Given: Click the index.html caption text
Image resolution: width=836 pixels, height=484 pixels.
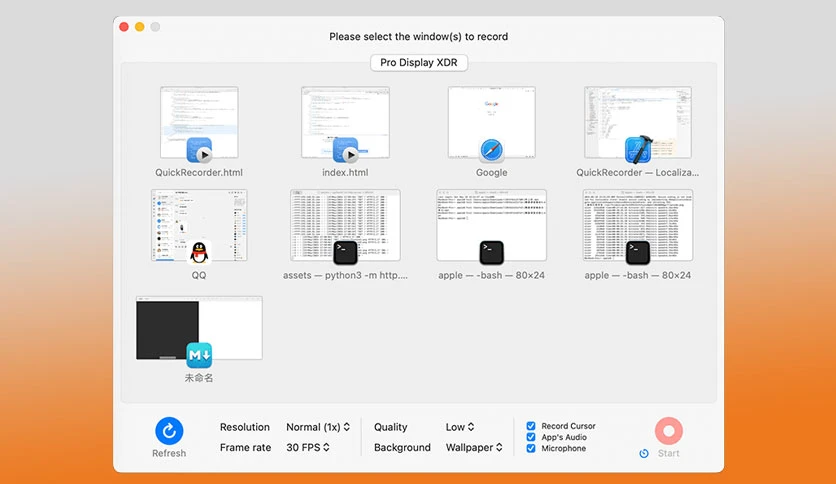Looking at the screenshot, I should [x=345, y=172].
